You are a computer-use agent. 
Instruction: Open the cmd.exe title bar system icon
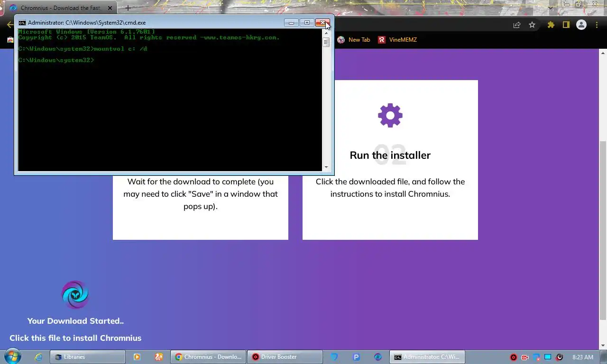coord(22,22)
